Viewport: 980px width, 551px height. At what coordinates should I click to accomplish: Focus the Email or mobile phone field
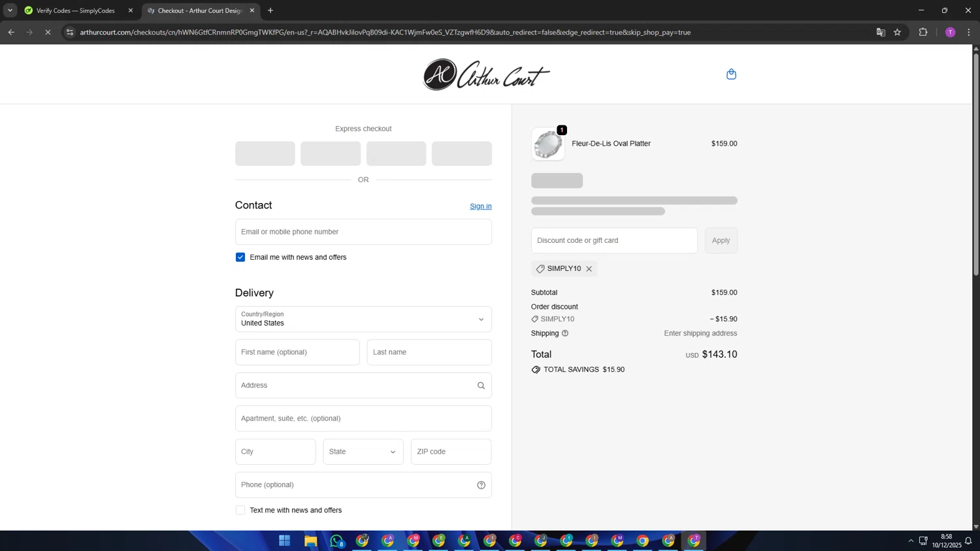[x=363, y=232]
